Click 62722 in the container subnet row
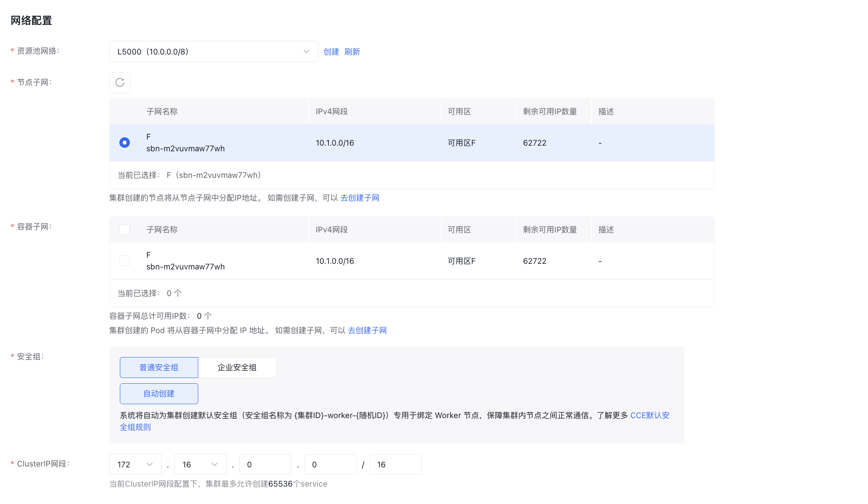868x504 pixels. (x=535, y=261)
